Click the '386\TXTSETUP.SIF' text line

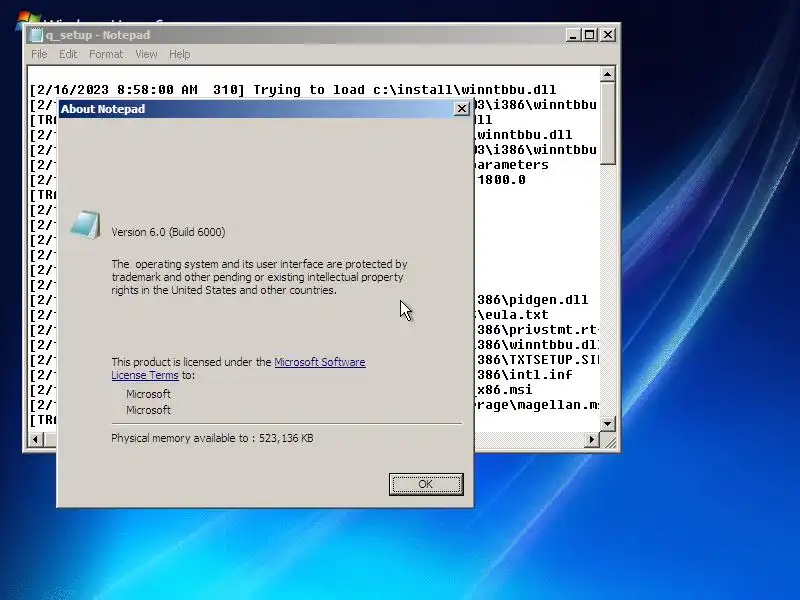(537, 360)
